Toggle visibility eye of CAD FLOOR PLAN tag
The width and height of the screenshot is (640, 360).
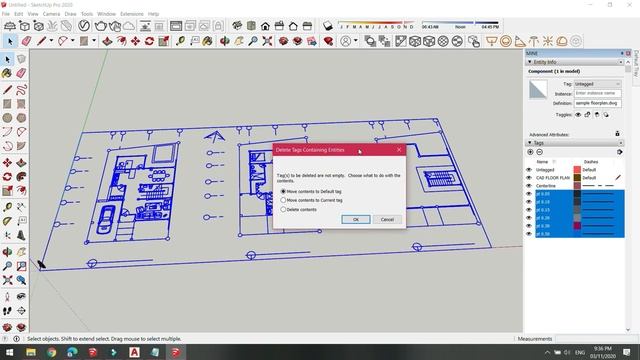pos(529,178)
